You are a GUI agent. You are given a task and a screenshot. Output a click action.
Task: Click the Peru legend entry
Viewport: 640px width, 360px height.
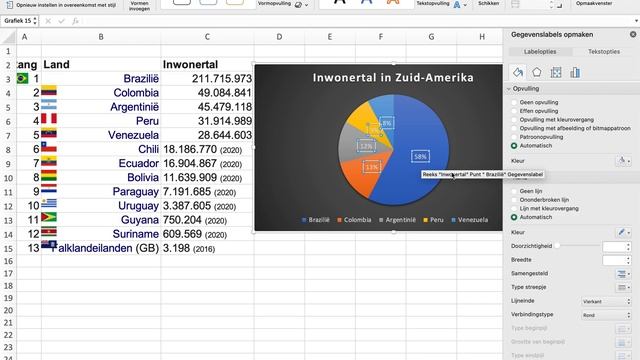(433, 220)
